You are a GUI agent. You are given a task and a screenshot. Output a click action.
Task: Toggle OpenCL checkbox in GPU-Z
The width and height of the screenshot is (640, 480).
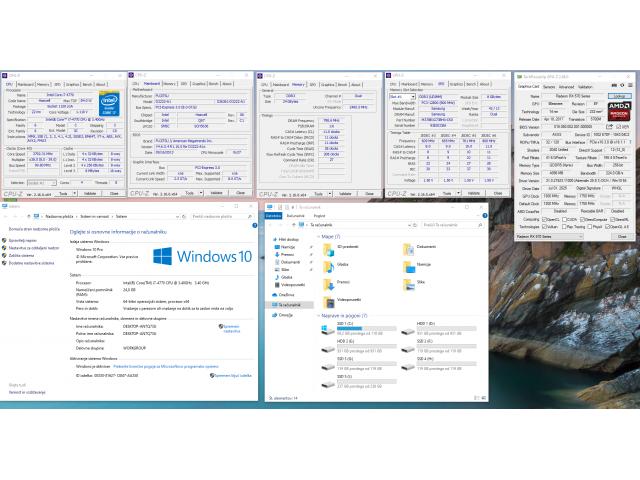(x=544, y=220)
